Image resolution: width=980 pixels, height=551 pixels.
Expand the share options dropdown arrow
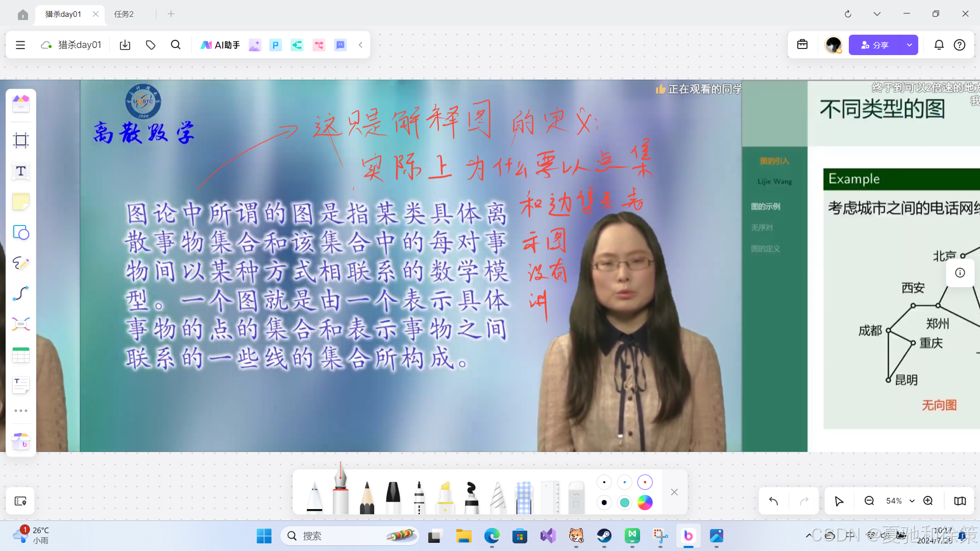pos(909,45)
